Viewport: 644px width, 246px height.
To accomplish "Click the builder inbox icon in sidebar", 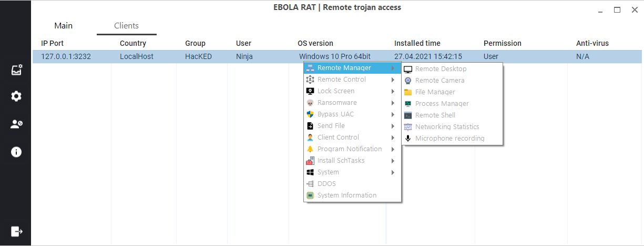I will 17,70.
